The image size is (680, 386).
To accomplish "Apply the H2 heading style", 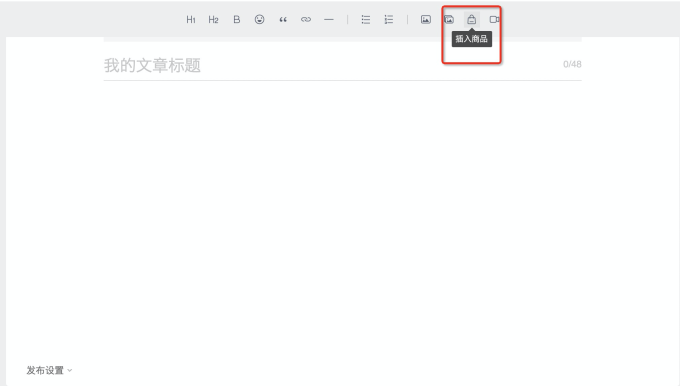I will pyautogui.click(x=213, y=20).
